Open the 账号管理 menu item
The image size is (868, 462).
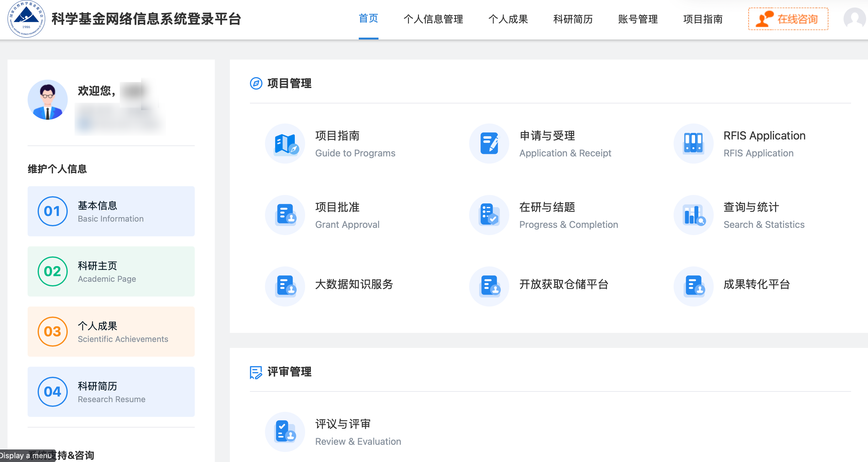click(x=638, y=19)
